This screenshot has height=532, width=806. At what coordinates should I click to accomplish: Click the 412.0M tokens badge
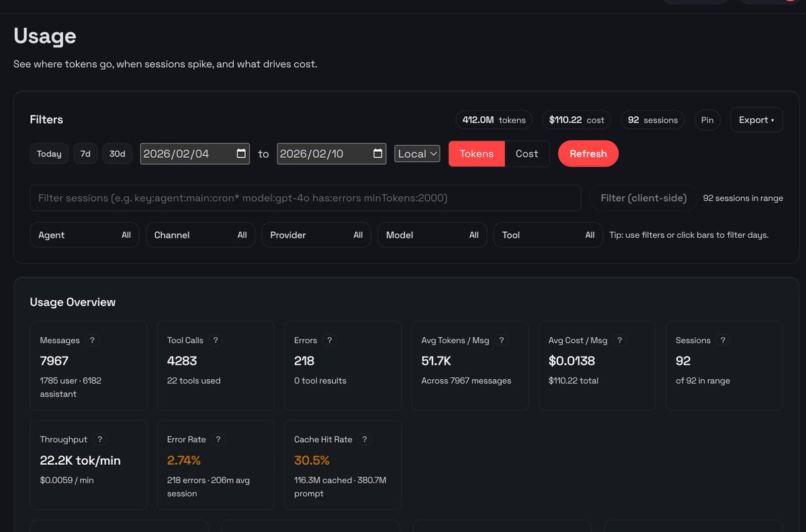coord(494,120)
